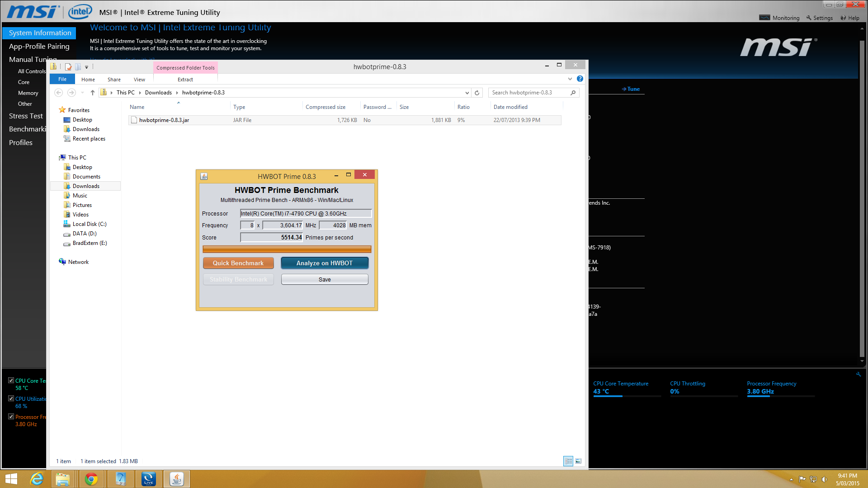868x488 pixels.
Task: Select Core under Manual Tuning
Action: (24, 82)
